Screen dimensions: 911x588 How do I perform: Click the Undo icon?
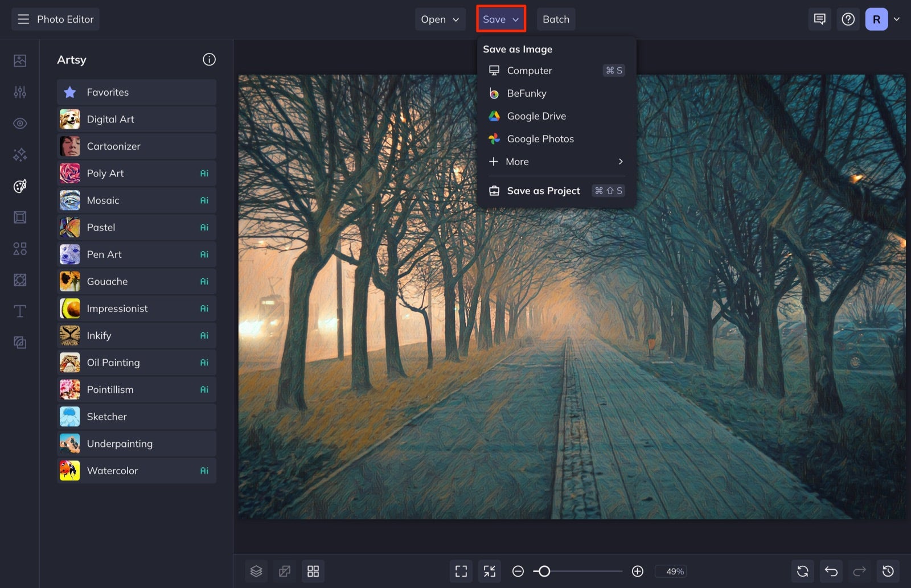(x=831, y=571)
